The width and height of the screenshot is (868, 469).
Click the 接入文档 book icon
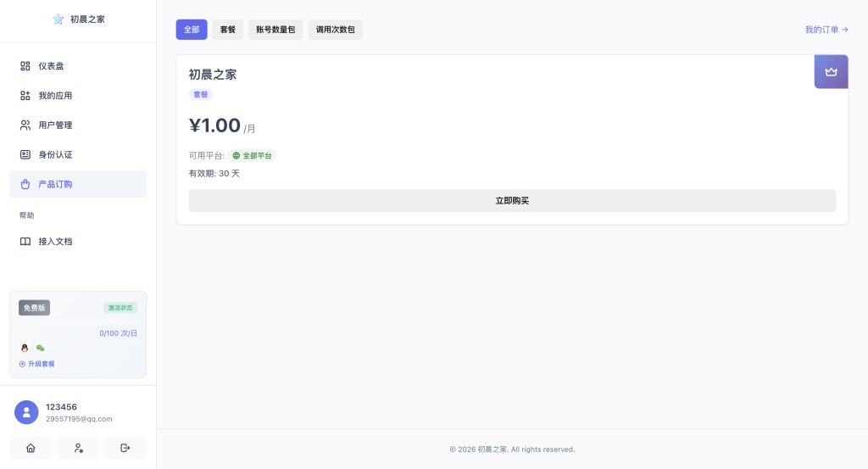(25, 242)
